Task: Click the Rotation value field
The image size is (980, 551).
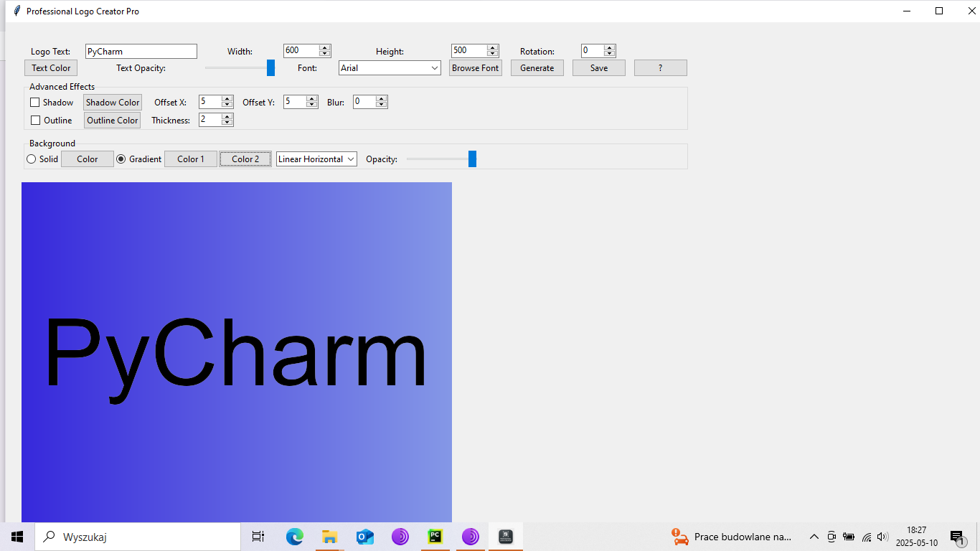Action: (593, 51)
